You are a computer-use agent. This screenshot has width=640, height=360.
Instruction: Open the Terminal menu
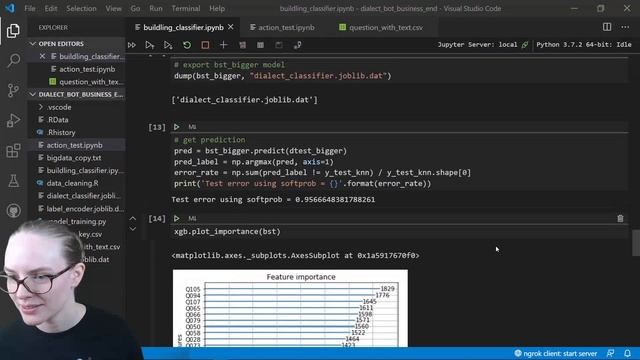tap(186, 8)
